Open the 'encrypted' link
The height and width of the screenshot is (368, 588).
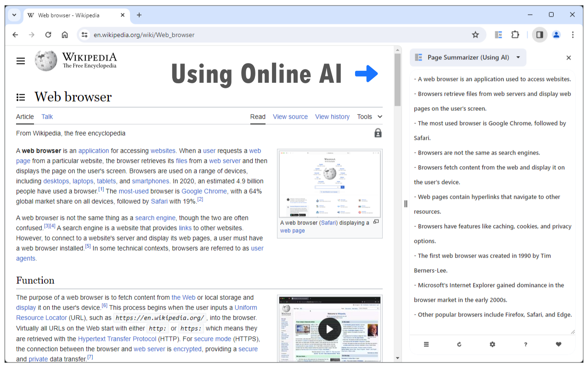coord(187,349)
